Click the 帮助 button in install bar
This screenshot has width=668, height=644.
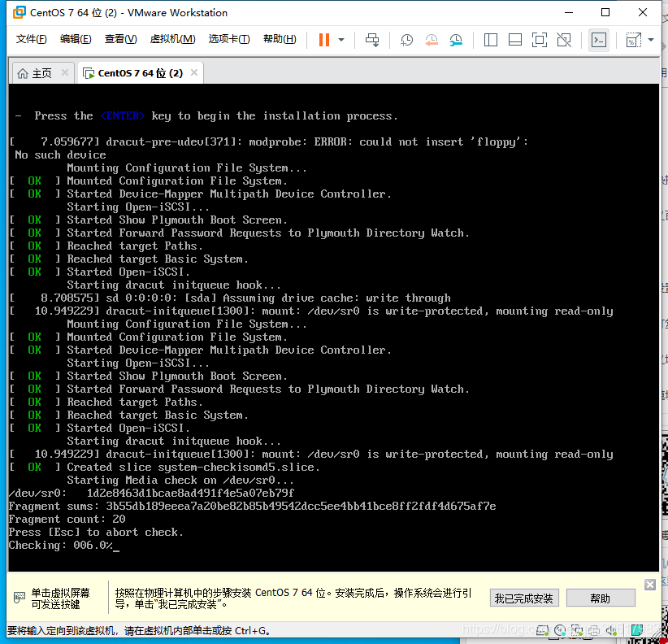[x=601, y=598]
